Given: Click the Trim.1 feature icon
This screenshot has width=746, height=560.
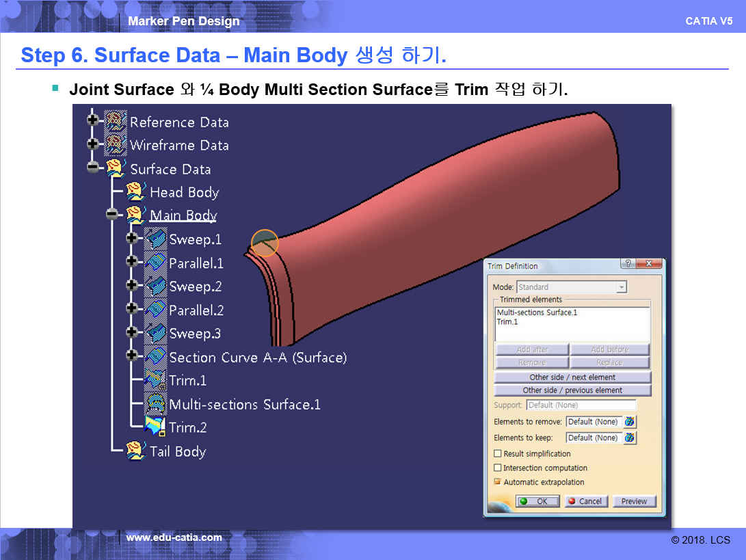Looking at the screenshot, I should point(156,380).
